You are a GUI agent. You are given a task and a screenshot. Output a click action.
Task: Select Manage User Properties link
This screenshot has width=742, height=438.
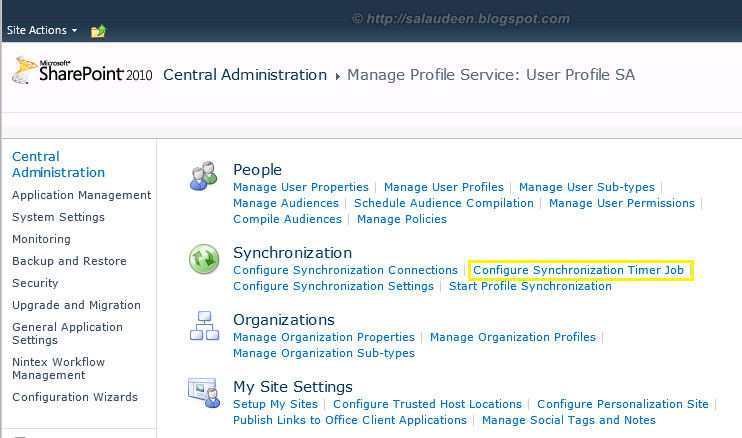[x=300, y=187]
